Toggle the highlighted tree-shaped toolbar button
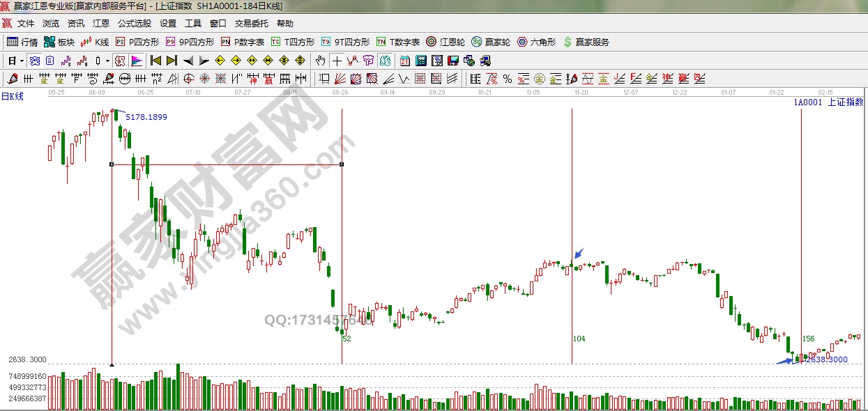The width and height of the screenshot is (868, 411). tap(383, 61)
